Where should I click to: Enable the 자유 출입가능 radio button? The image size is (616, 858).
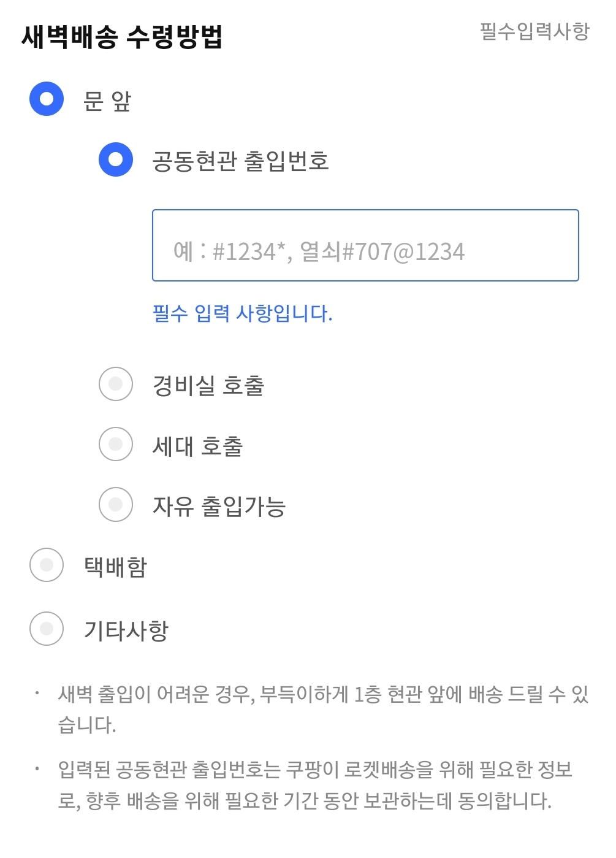tap(116, 504)
